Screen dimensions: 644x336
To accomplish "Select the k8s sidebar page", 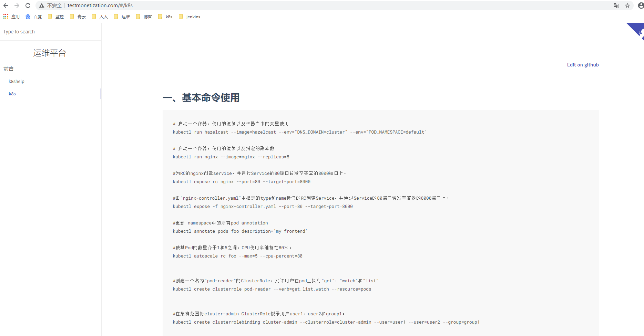I will click(x=12, y=94).
